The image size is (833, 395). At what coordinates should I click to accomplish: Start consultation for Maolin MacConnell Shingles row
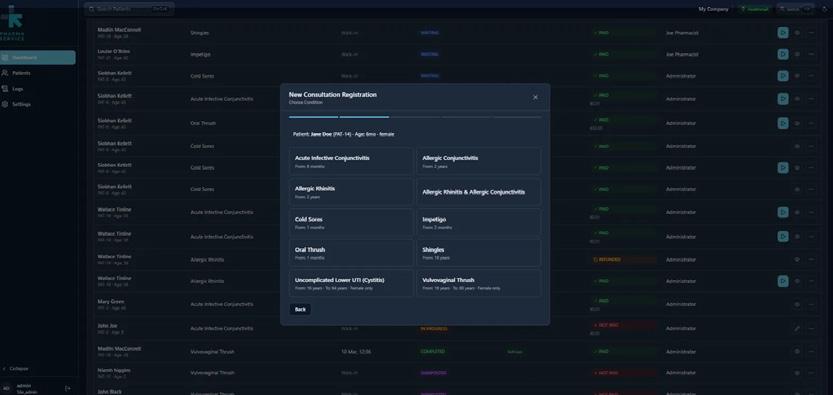[x=783, y=33]
